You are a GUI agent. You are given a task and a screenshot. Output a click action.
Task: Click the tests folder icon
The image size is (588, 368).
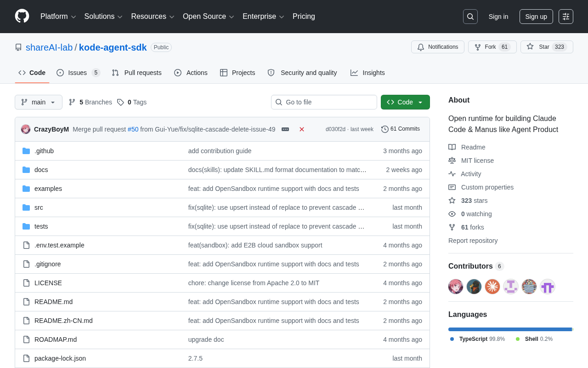pyautogui.click(x=26, y=226)
